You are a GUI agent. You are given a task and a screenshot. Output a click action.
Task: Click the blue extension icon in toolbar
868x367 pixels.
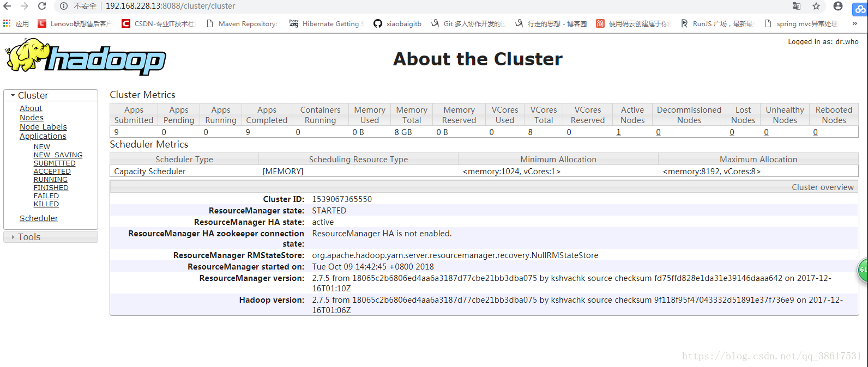pos(860,8)
